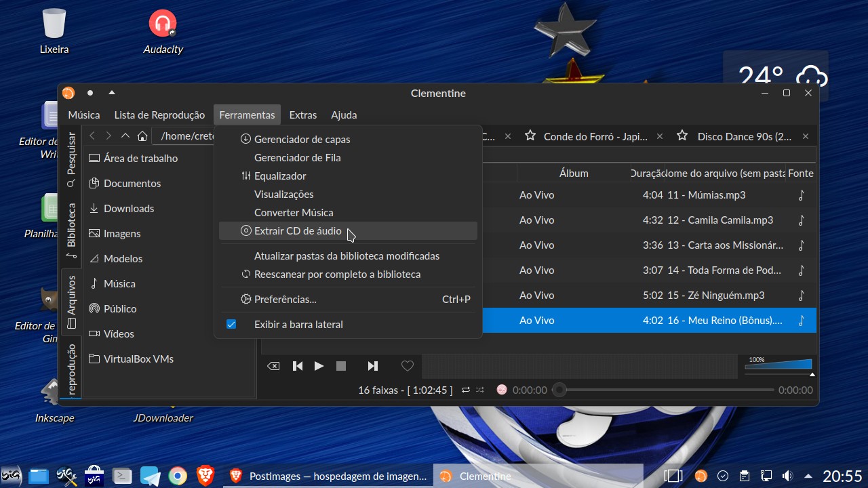Open Imagens folder
This screenshot has width=868, height=488.
tap(115, 234)
